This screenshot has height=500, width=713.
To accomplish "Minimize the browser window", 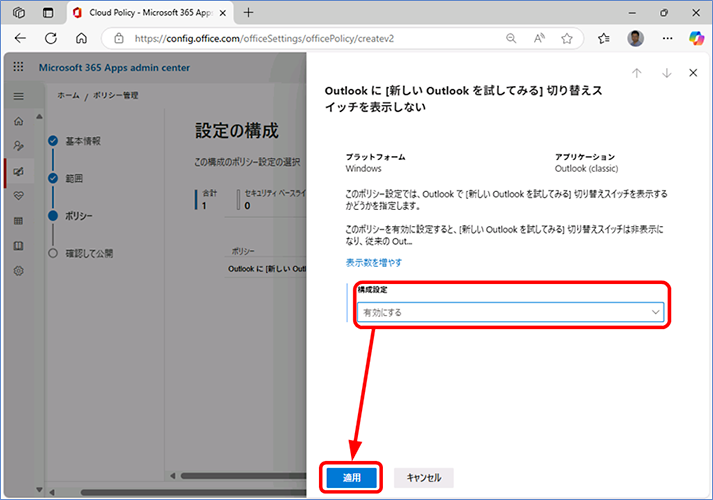I will click(x=632, y=13).
